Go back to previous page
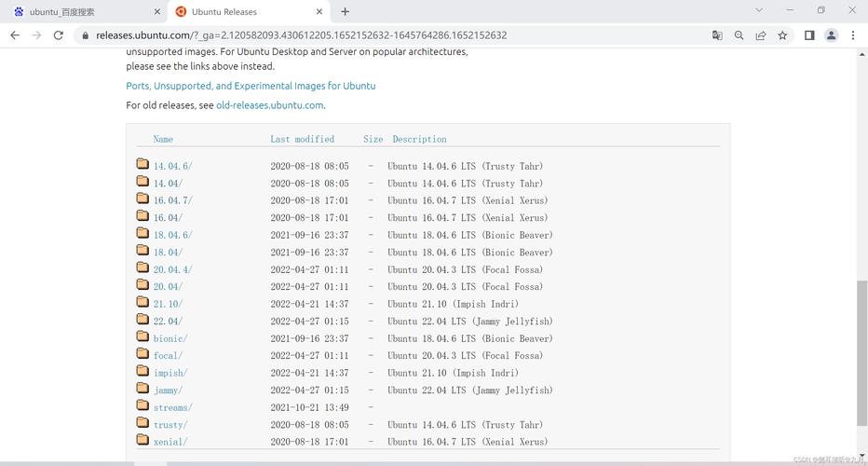 tap(15, 34)
